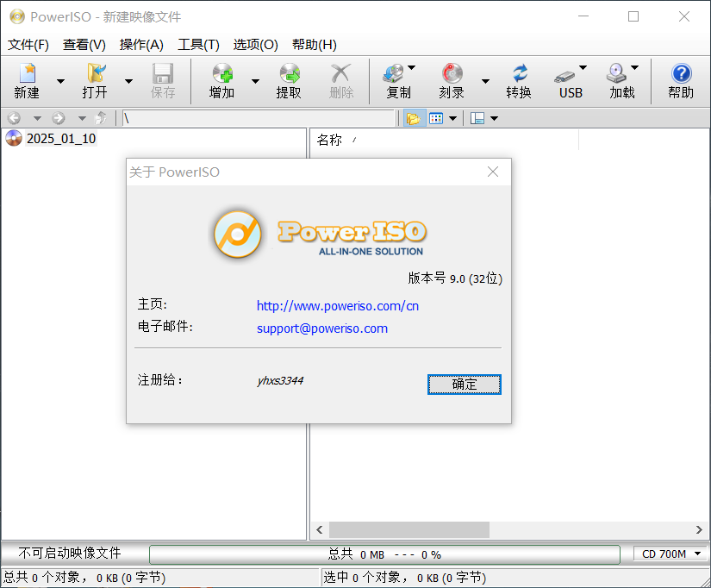
Task: Click the support@poweriso.com email link
Action: point(322,328)
